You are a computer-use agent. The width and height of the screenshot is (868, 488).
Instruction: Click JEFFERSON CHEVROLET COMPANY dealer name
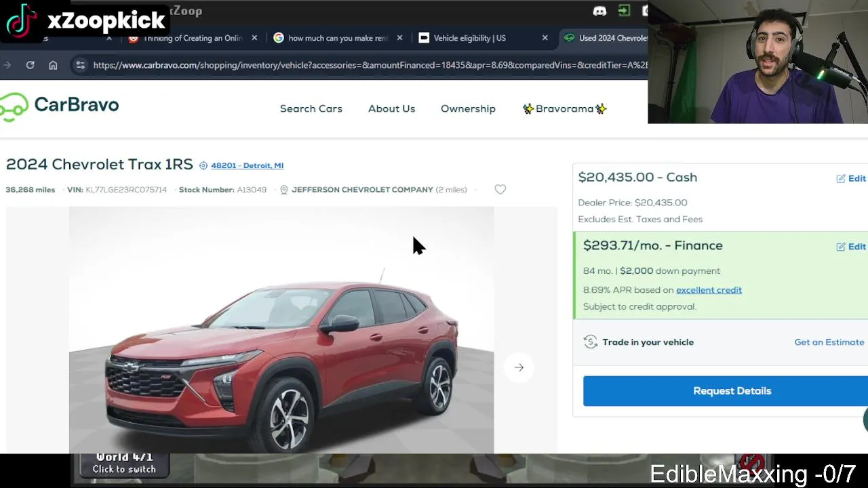(362, 190)
